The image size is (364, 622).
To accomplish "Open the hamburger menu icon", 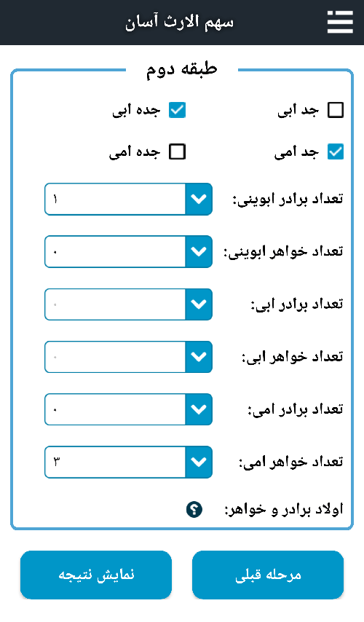I will (x=340, y=22).
